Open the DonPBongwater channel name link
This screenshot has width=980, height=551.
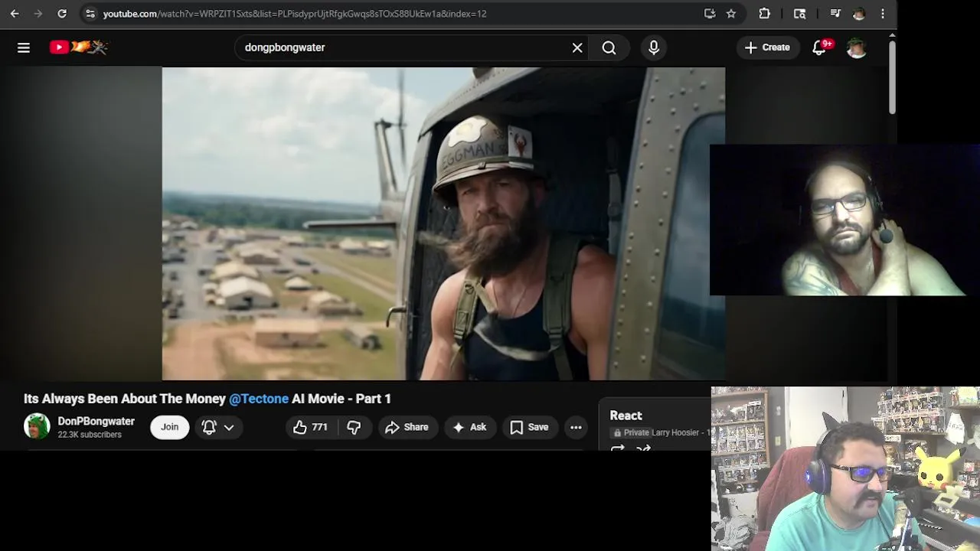(96, 421)
